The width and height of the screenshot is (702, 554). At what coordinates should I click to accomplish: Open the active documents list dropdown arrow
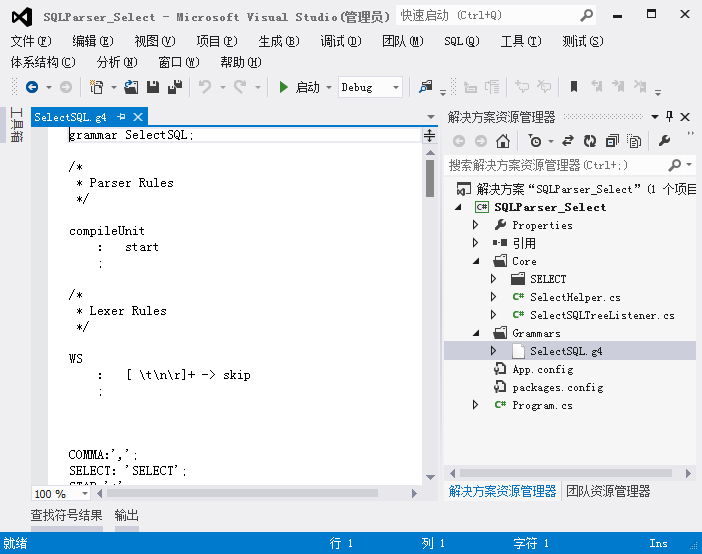click(431, 117)
